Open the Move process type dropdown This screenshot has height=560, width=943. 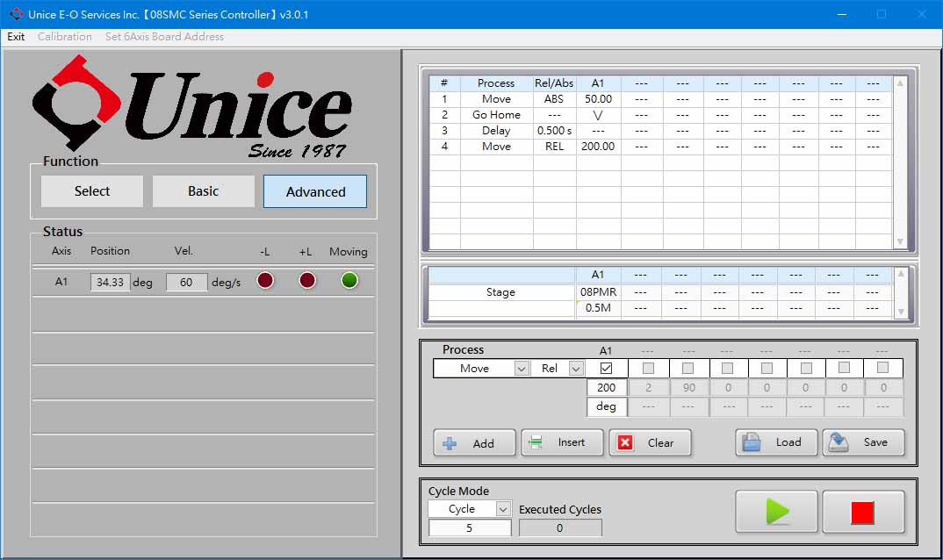pyautogui.click(x=522, y=368)
